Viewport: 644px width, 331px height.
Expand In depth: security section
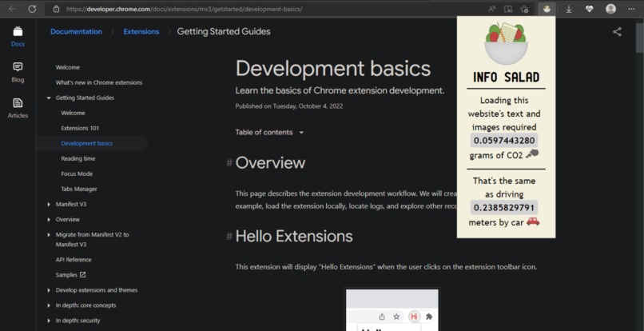point(49,321)
